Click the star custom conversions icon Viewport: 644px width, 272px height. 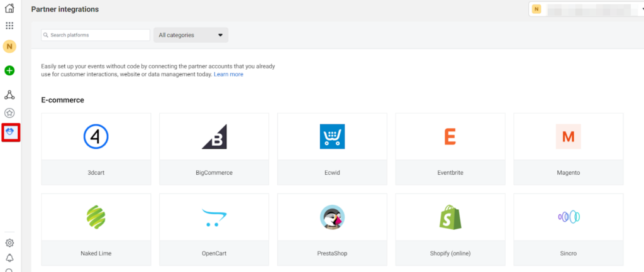point(9,113)
